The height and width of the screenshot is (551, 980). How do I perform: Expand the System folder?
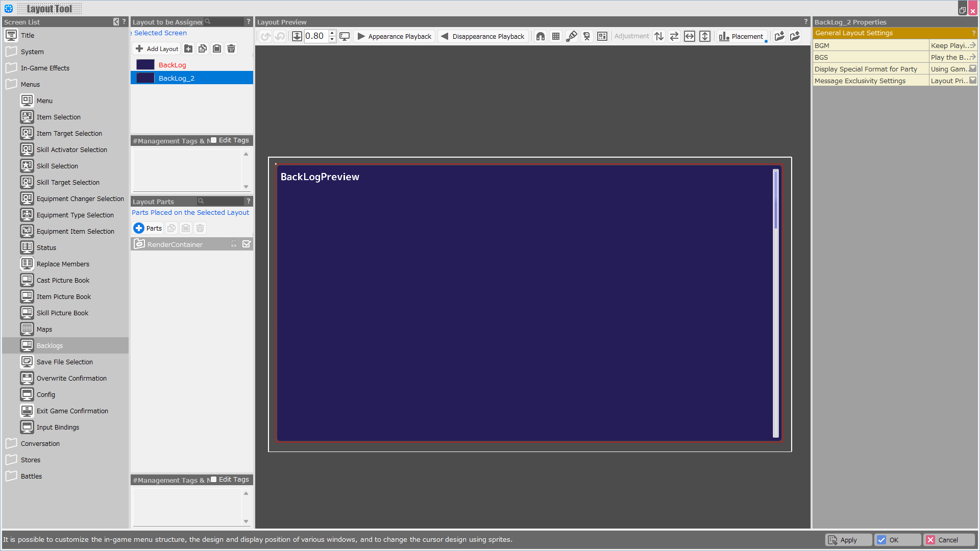(11, 52)
